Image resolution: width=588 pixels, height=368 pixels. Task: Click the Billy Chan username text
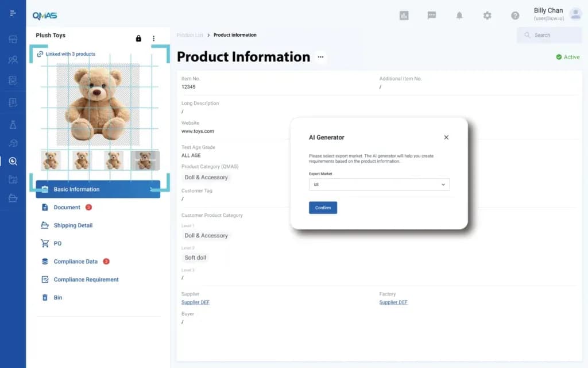coord(548,10)
